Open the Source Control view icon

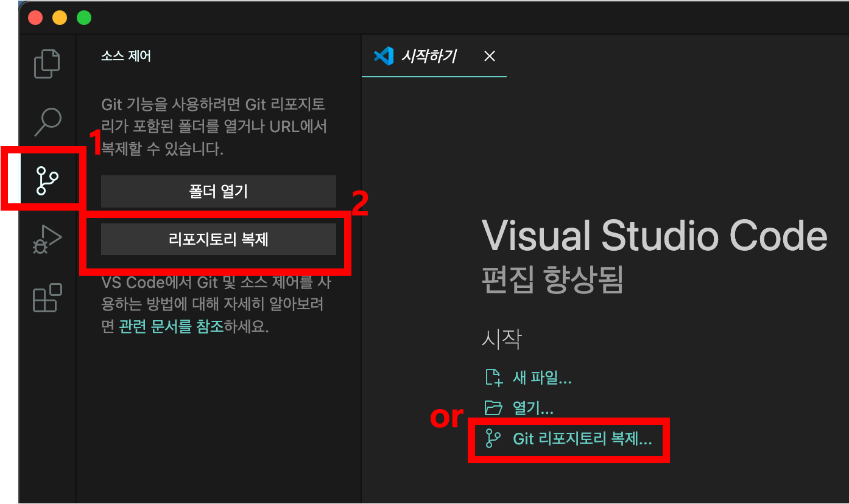tap(48, 181)
